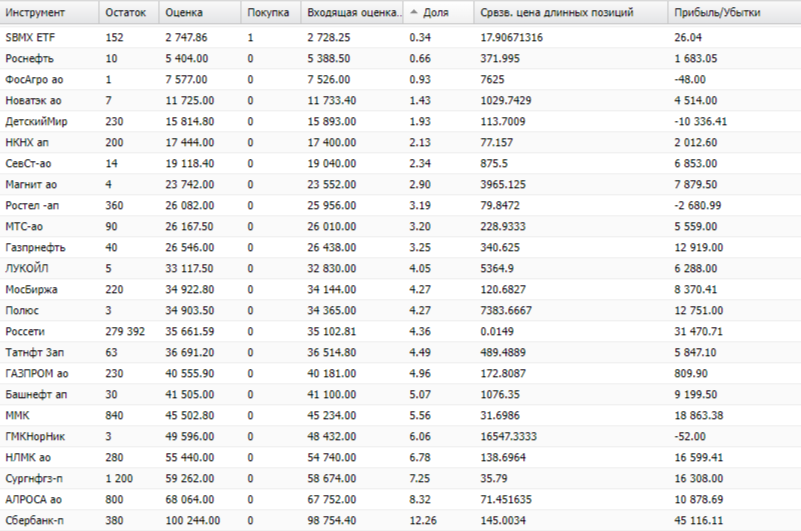Click АЛРОСА share value 8.32
Screen dimensions: 801x531
420,499
